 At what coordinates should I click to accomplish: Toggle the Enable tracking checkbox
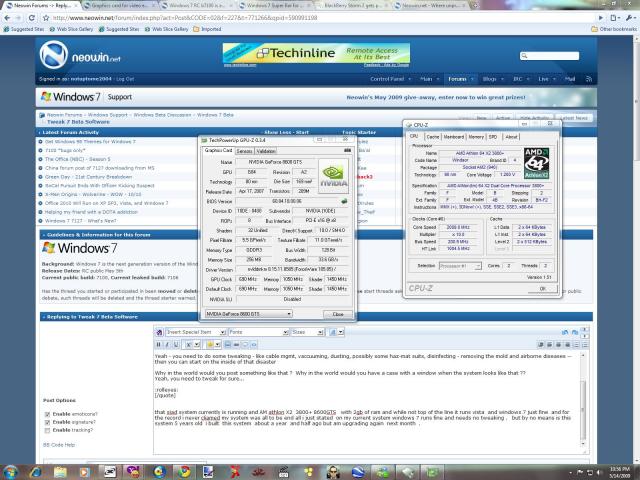46,432
